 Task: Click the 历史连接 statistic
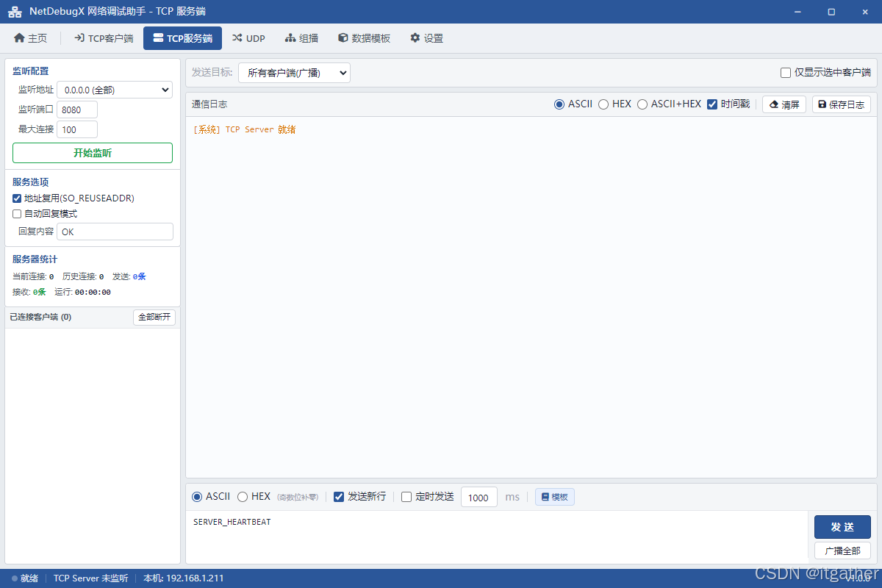pos(83,276)
